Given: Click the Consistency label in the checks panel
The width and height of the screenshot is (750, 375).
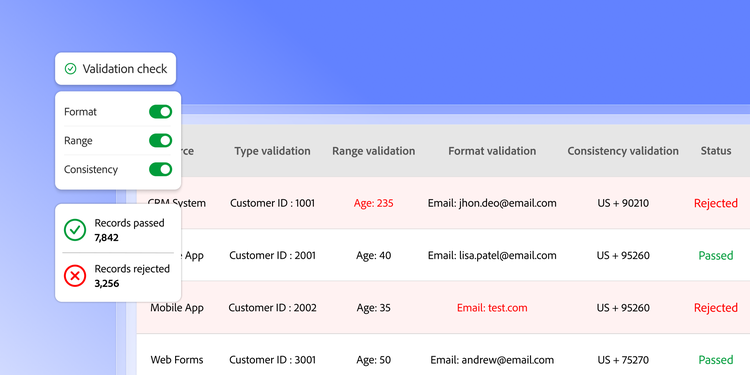Looking at the screenshot, I should pyautogui.click(x=91, y=169).
